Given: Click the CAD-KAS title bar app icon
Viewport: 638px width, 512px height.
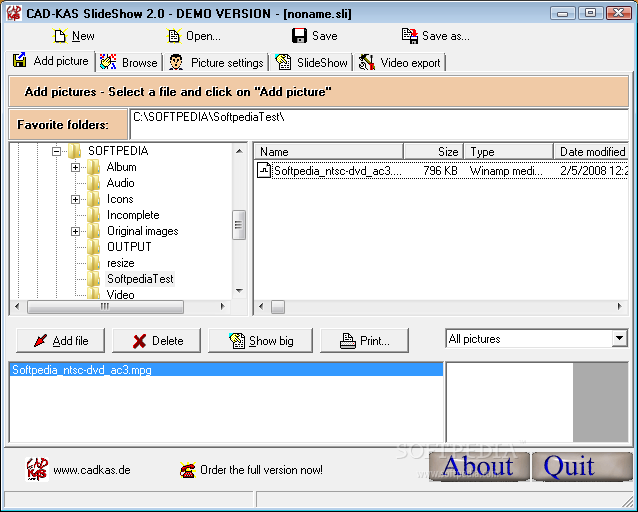Looking at the screenshot, I should pos(14,13).
